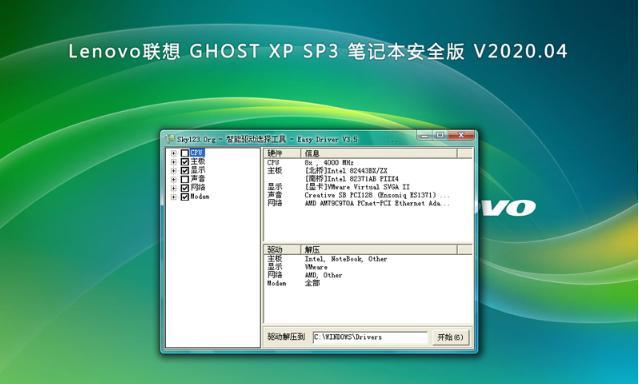Select the 硬件 column header
This screenshot has width=639, height=384.
click(x=282, y=153)
